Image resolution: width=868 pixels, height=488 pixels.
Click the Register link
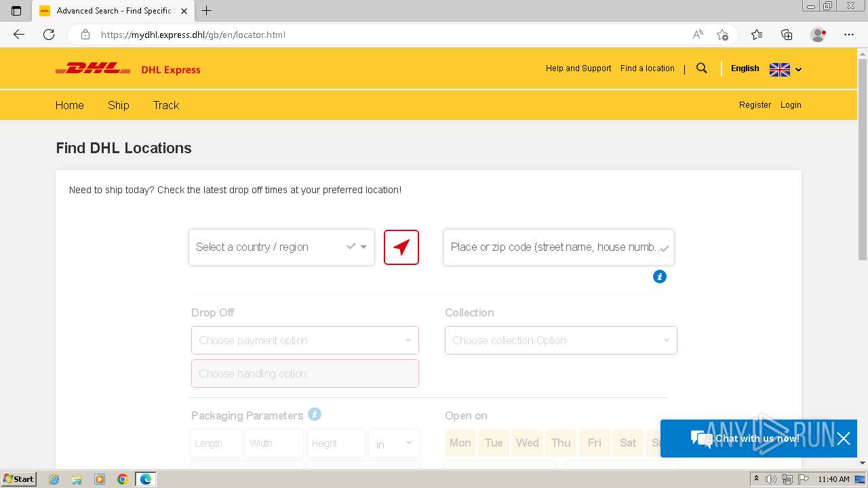click(x=755, y=105)
